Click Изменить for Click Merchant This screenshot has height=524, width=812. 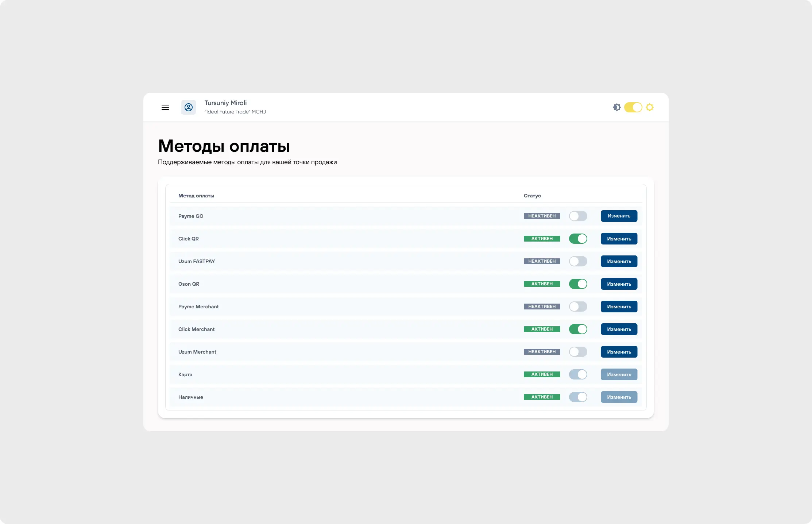click(x=619, y=329)
